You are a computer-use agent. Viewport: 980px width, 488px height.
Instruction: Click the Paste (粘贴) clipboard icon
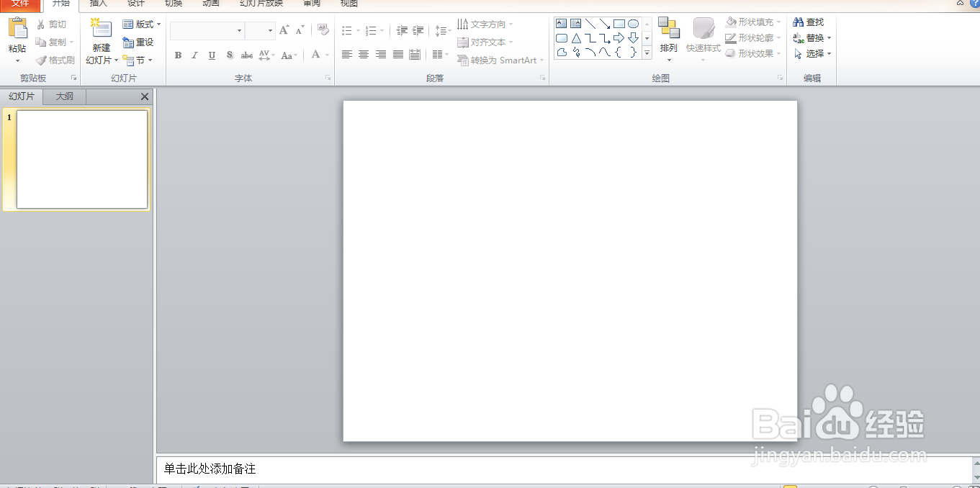click(17, 30)
